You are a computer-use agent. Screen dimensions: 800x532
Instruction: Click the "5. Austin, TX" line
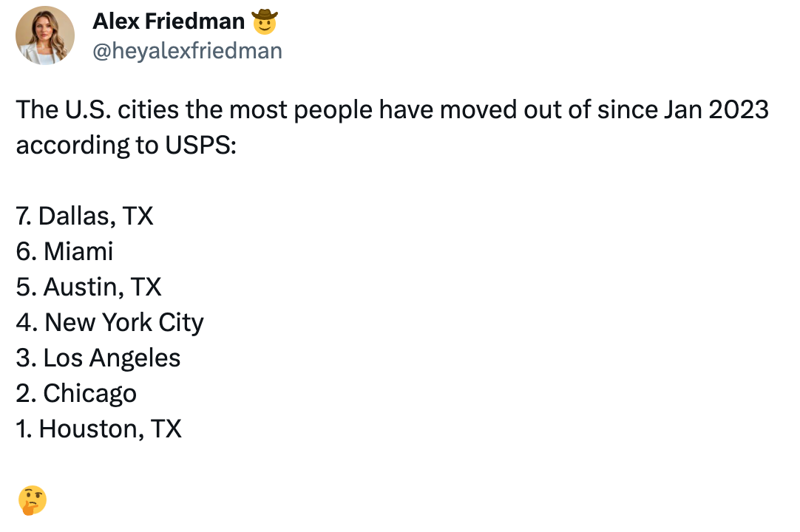coord(89,287)
